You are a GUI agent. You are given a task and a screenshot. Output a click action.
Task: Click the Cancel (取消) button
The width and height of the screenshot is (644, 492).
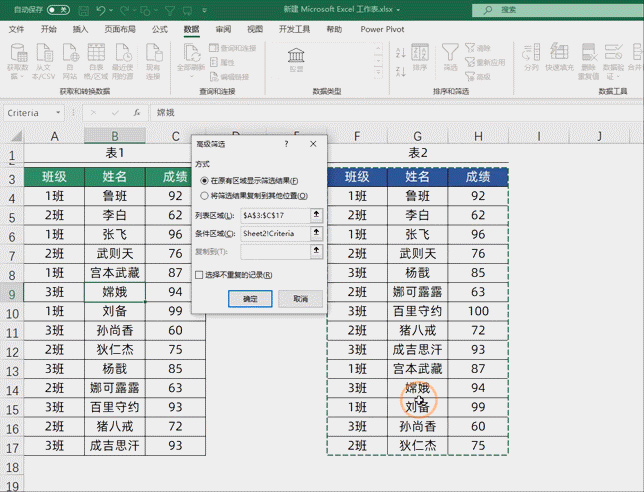point(300,299)
